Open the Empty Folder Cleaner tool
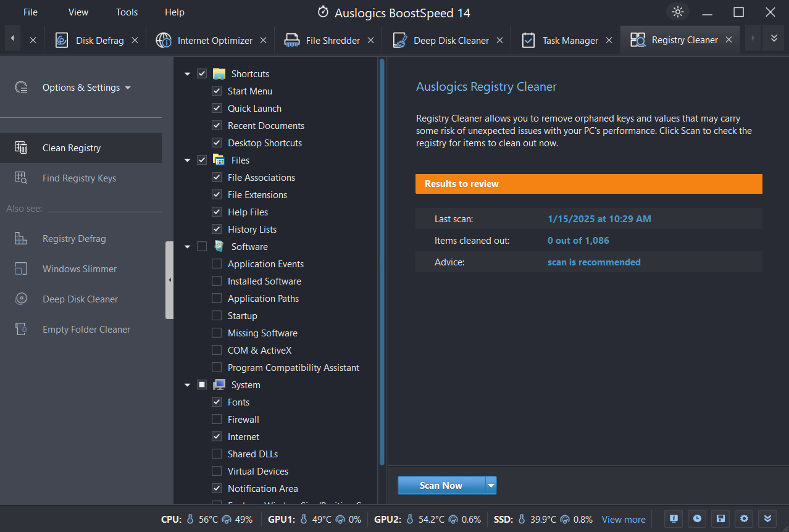Screen dimensions: 789x532 [x=86, y=329]
